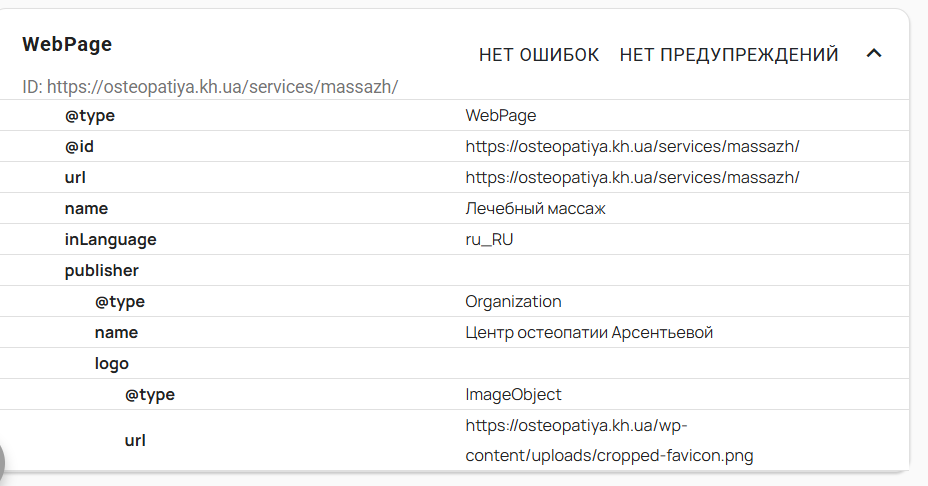Click the @id property URL value
This screenshot has height=486, width=928.
pyautogui.click(x=632, y=147)
